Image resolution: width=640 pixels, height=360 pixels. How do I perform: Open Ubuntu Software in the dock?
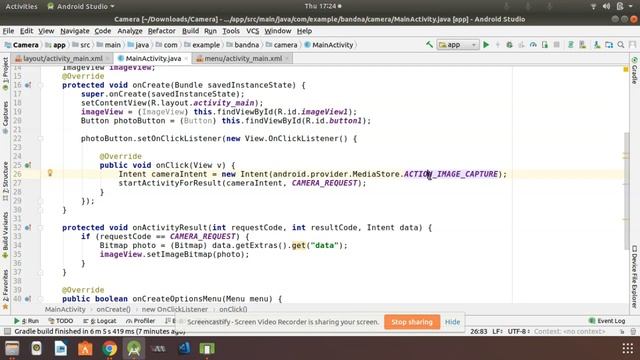pos(85,349)
